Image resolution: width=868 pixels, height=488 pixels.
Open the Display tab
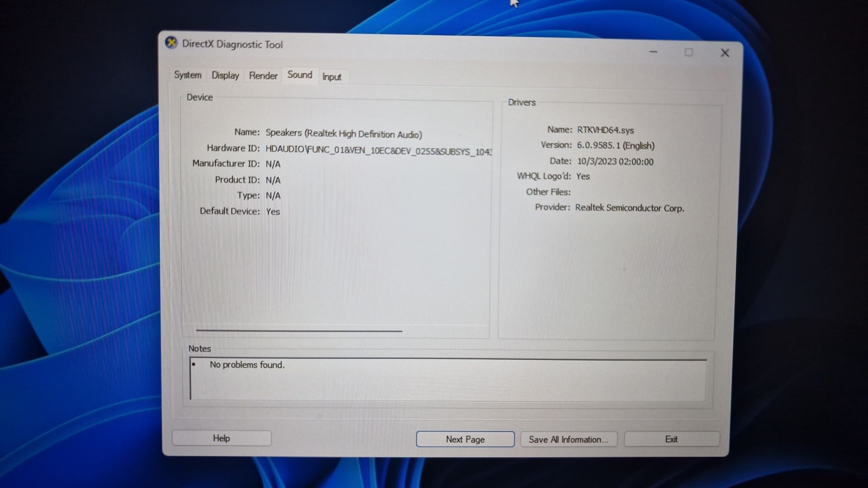coord(225,75)
